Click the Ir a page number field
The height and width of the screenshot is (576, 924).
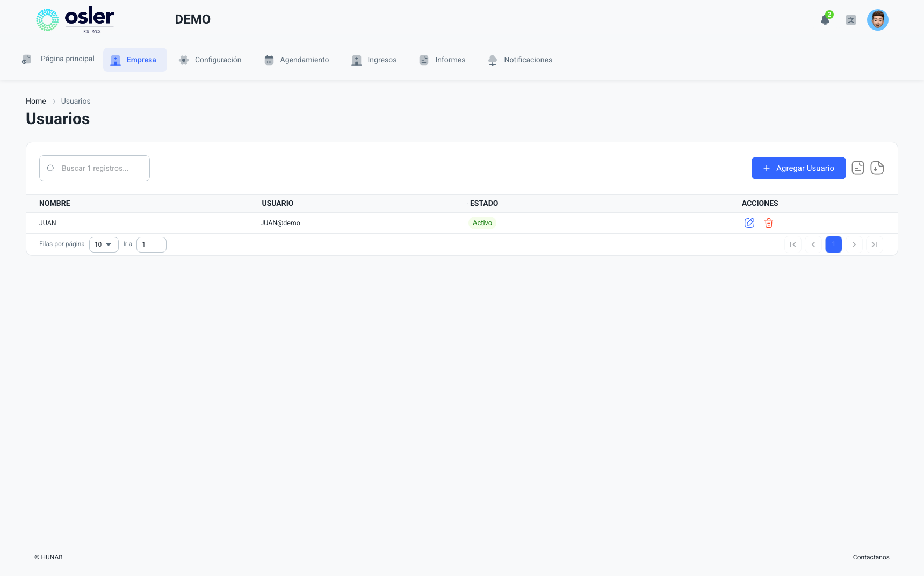tap(151, 244)
